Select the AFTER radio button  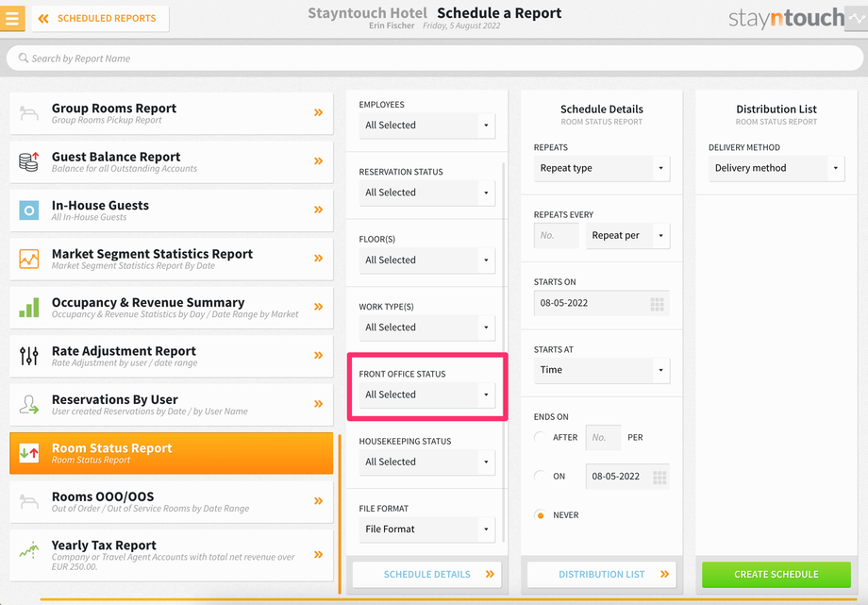pos(541,438)
